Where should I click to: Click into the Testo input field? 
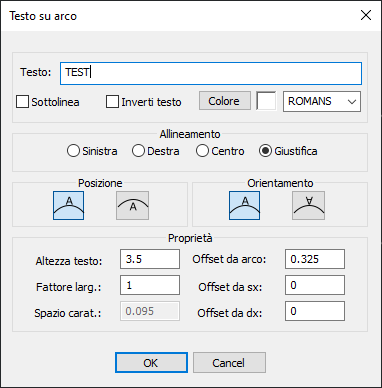pyautogui.click(x=211, y=73)
